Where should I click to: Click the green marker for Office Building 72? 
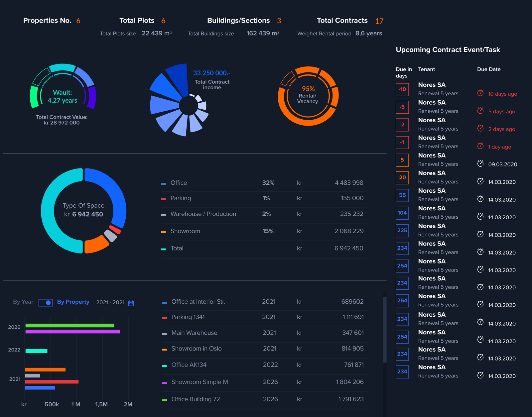coord(164,400)
